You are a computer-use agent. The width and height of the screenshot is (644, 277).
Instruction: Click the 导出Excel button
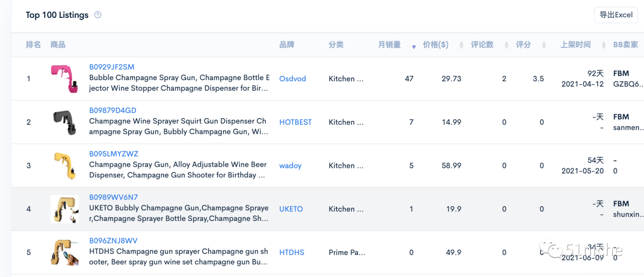click(616, 15)
